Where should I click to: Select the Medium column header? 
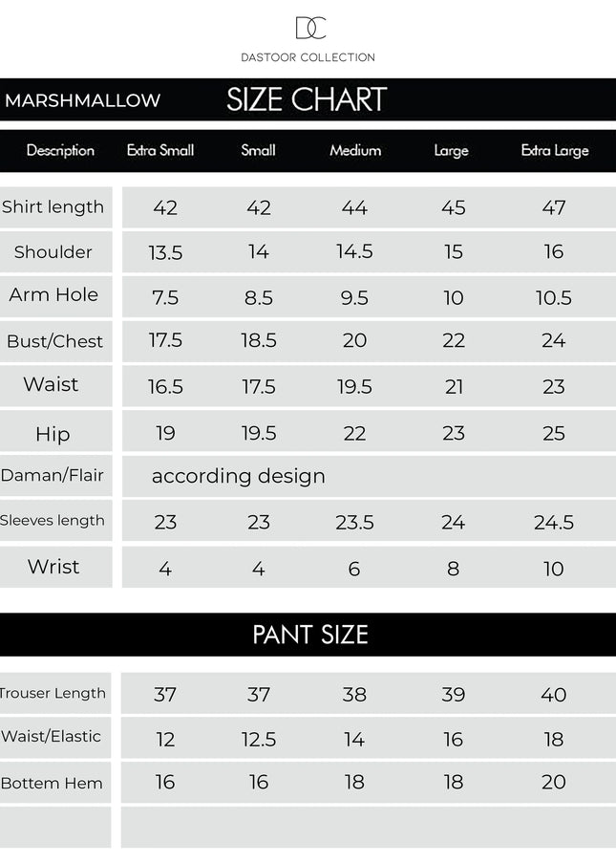click(x=355, y=150)
